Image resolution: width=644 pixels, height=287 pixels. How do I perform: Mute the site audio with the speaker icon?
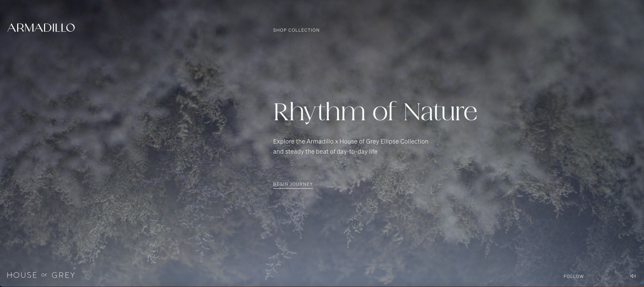click(x=633, y=276)
